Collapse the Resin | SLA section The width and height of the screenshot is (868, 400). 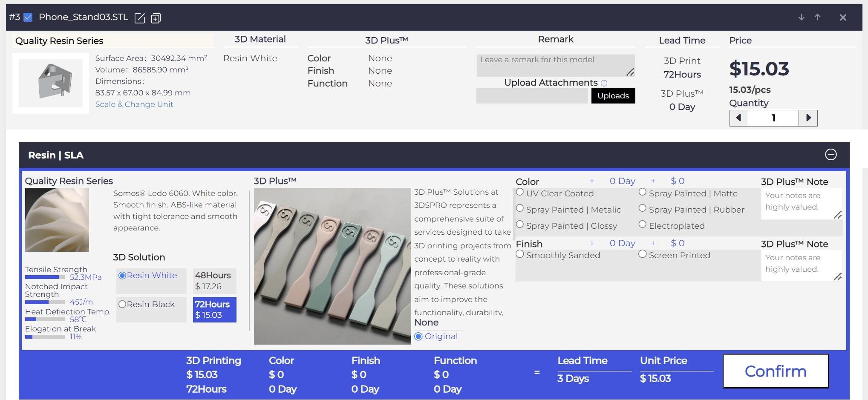[x=831, y=155]
